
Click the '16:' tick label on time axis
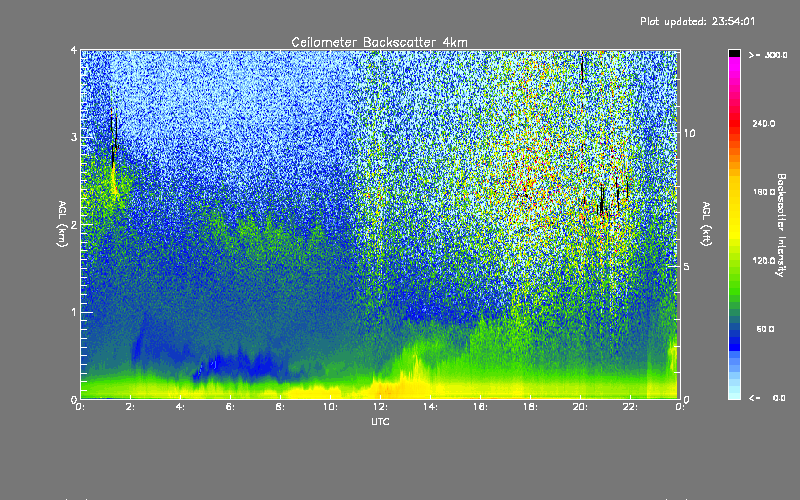pyautogui.click(x=481, y=407)
